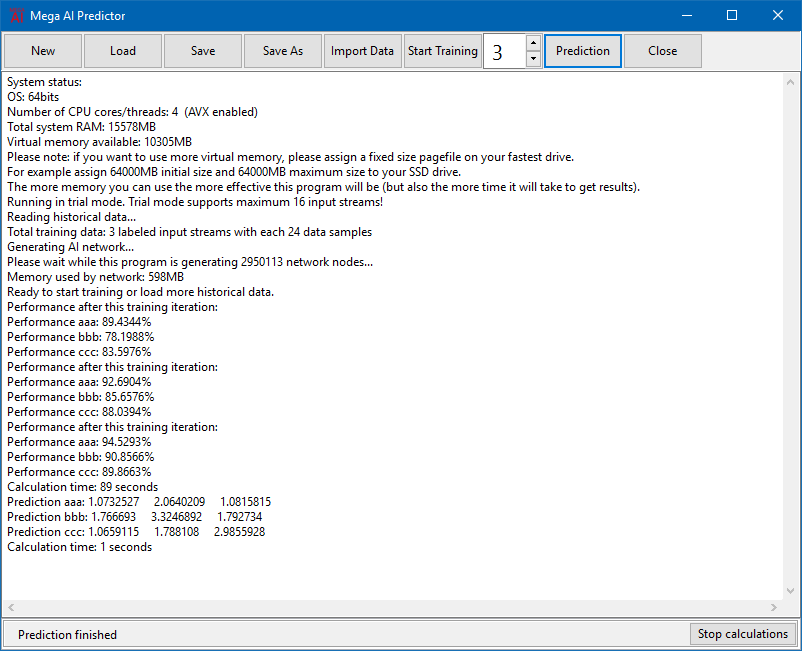Increase iteration count with up spinner arrow
The image size is (802, 651).
[x=533, y=43]
